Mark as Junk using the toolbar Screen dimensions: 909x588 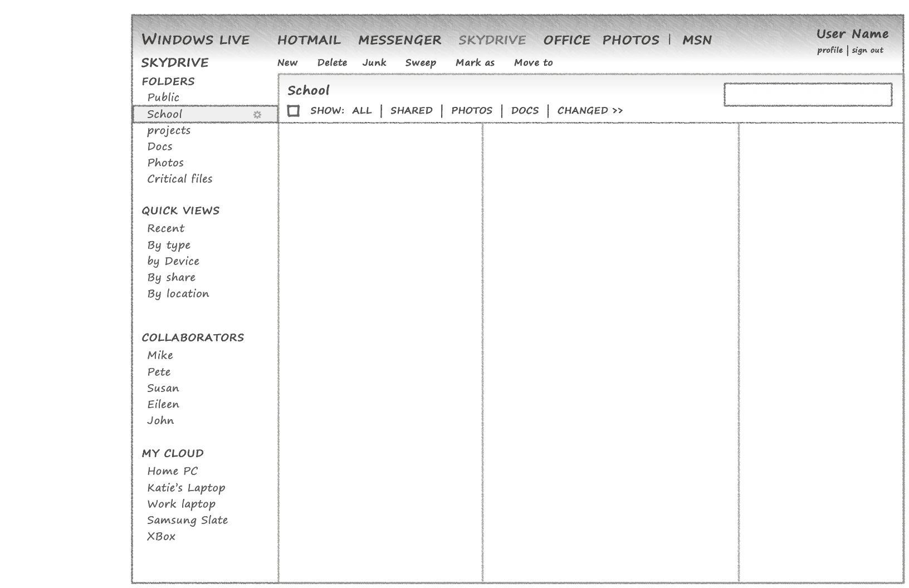click(374, 62)
